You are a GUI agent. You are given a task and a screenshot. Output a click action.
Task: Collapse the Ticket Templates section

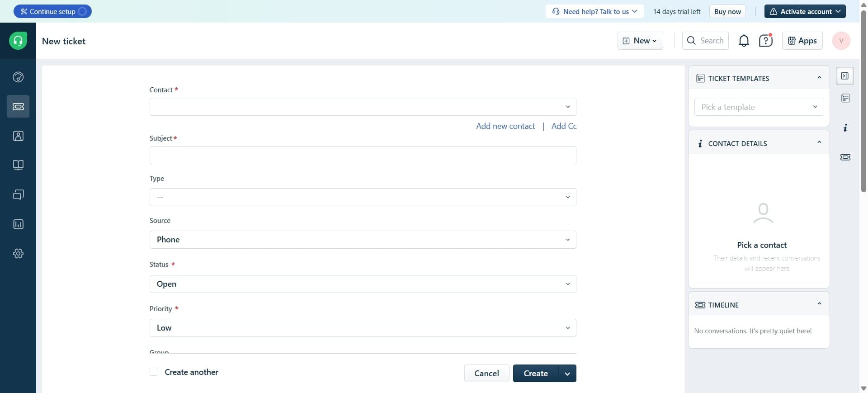819,78
